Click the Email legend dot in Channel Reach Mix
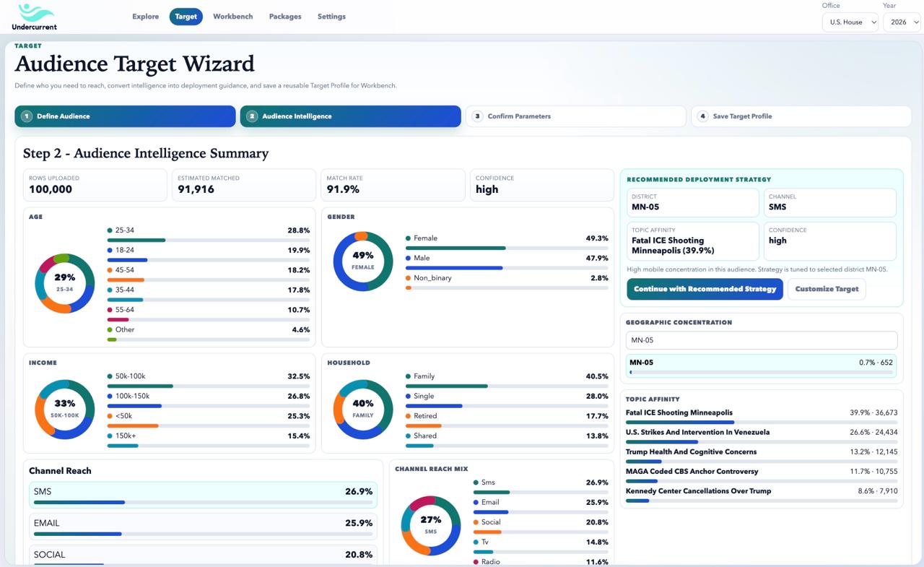 tap(474, 502)
